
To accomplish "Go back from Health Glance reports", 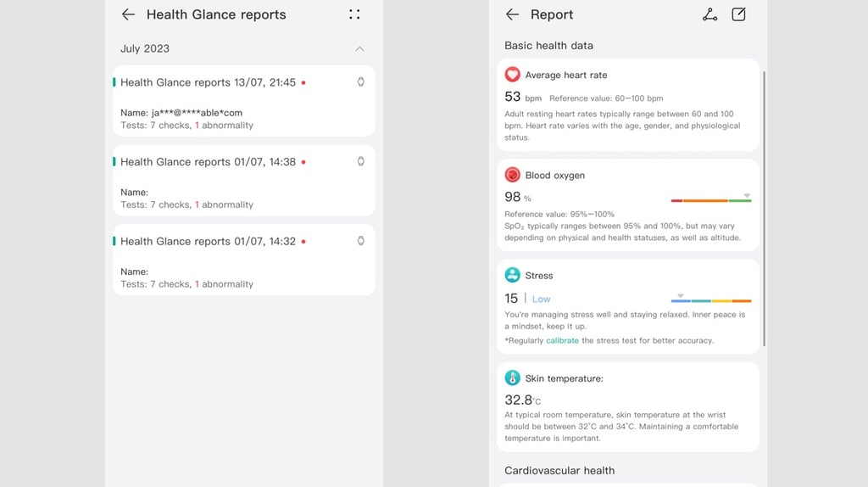I will 128,14.
